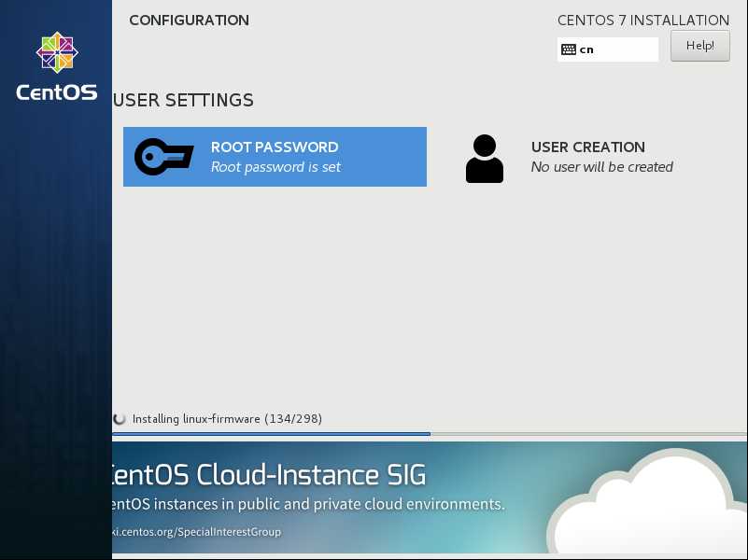Click the CENTOS 7 INSTALLATION label
The width and height of the screenshot is (748, 560).
tap(643, 20)
